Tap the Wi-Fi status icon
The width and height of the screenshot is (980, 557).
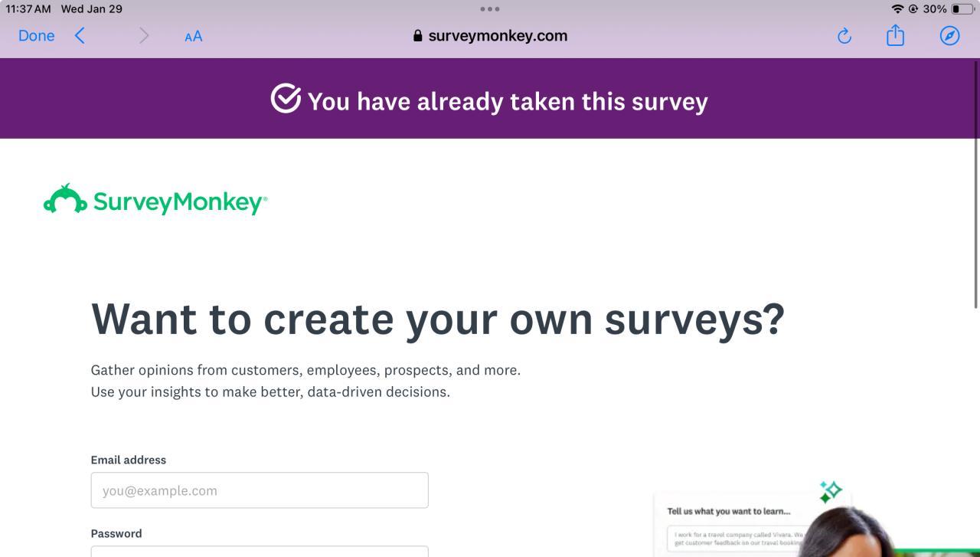click(897, 9)
